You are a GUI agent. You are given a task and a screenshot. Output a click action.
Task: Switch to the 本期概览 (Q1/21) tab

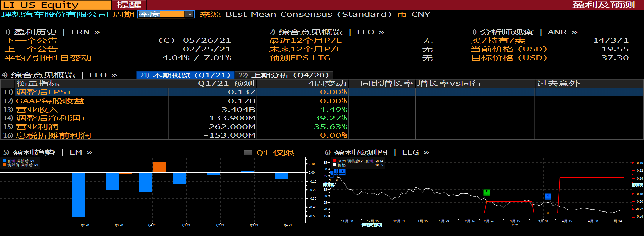[x=185, y=75]
